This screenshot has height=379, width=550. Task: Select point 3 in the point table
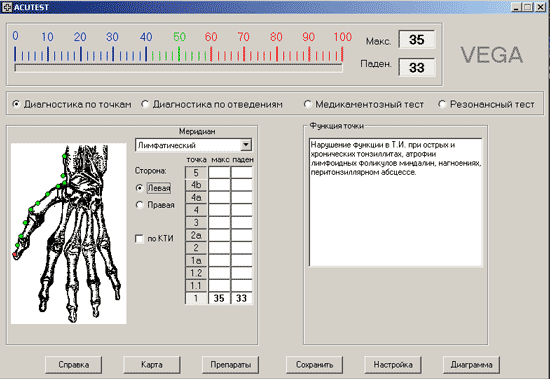(196, 223)
